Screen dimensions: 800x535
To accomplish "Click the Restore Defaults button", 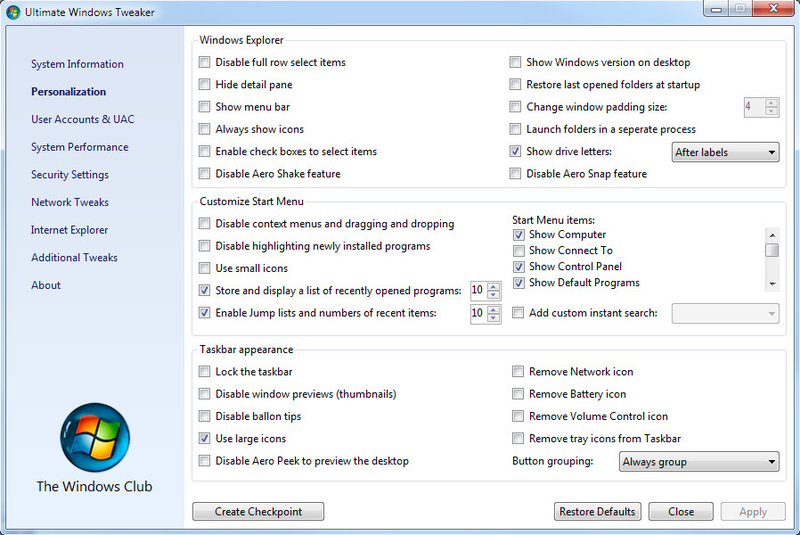I will (x=597, y=512).
